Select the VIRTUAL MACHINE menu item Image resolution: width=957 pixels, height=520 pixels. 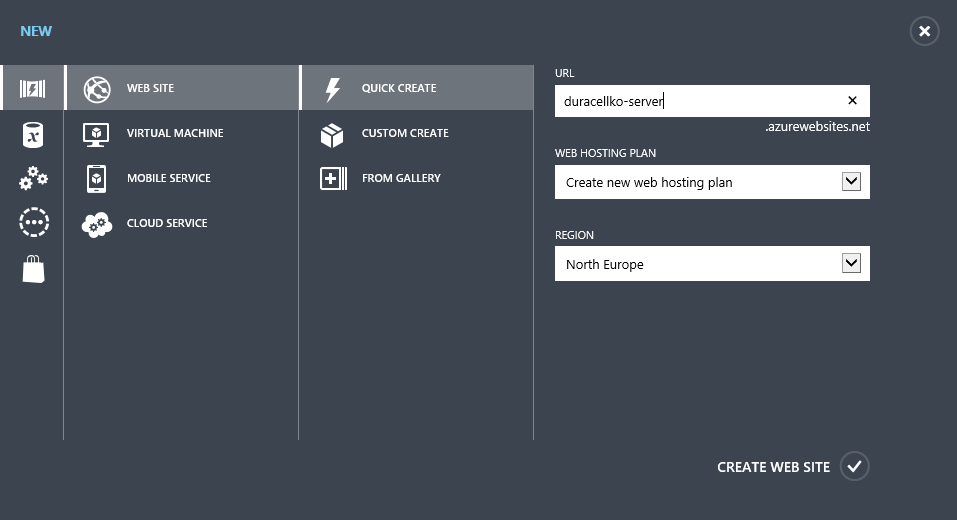[x=182, y=133]
